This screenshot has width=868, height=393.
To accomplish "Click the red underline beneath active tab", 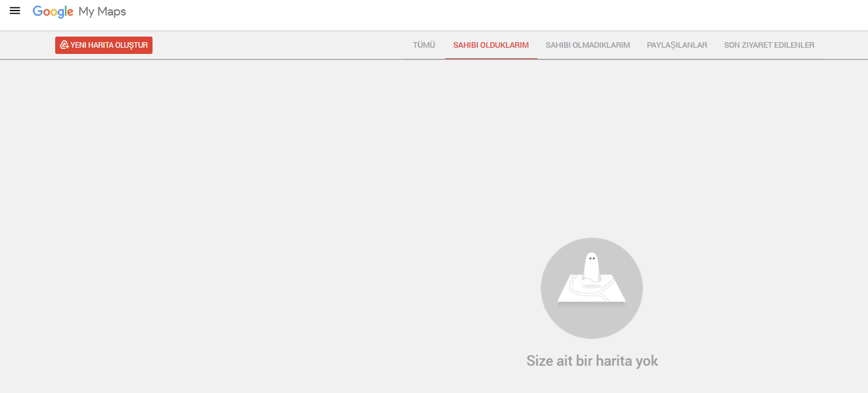I will click(x=491, y=58).
